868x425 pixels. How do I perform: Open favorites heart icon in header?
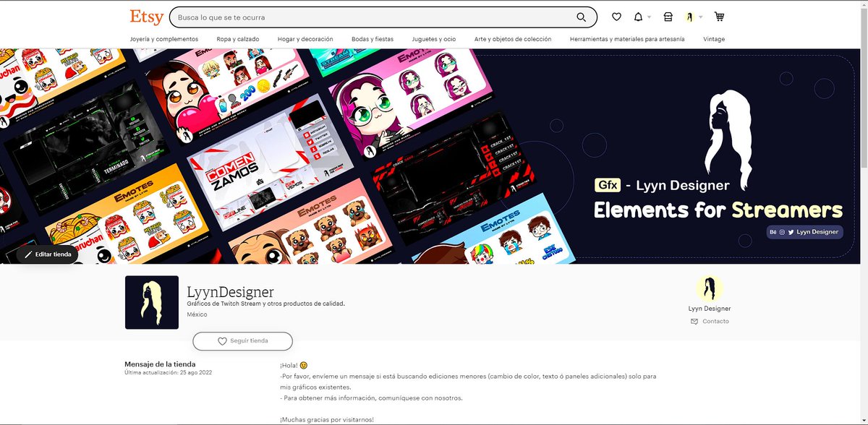[616, 17]
